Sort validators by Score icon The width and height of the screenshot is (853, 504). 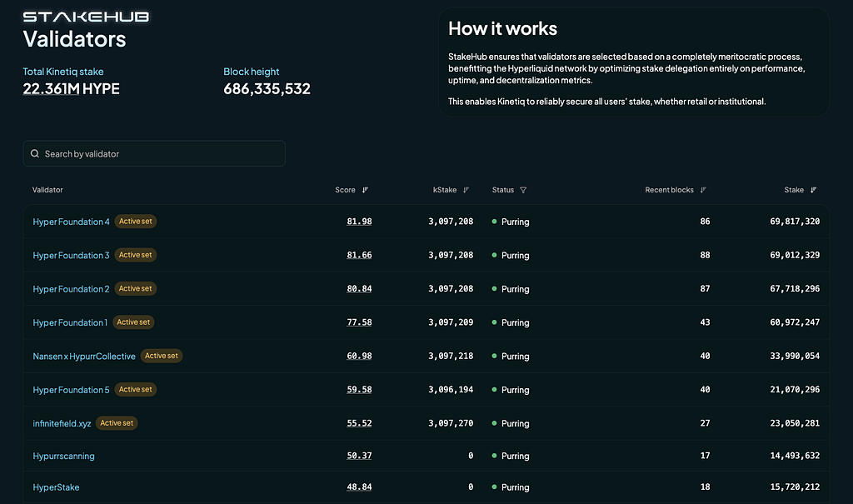(x=365, y=190)
